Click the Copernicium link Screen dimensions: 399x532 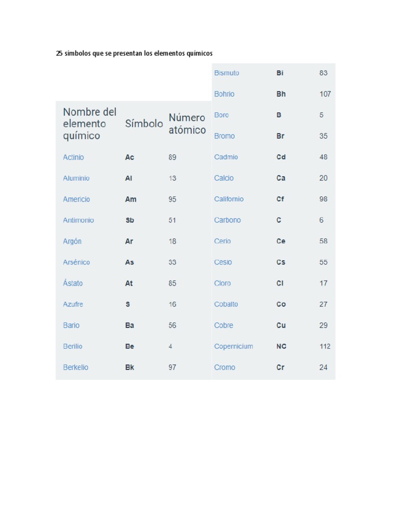click(233, 347)
